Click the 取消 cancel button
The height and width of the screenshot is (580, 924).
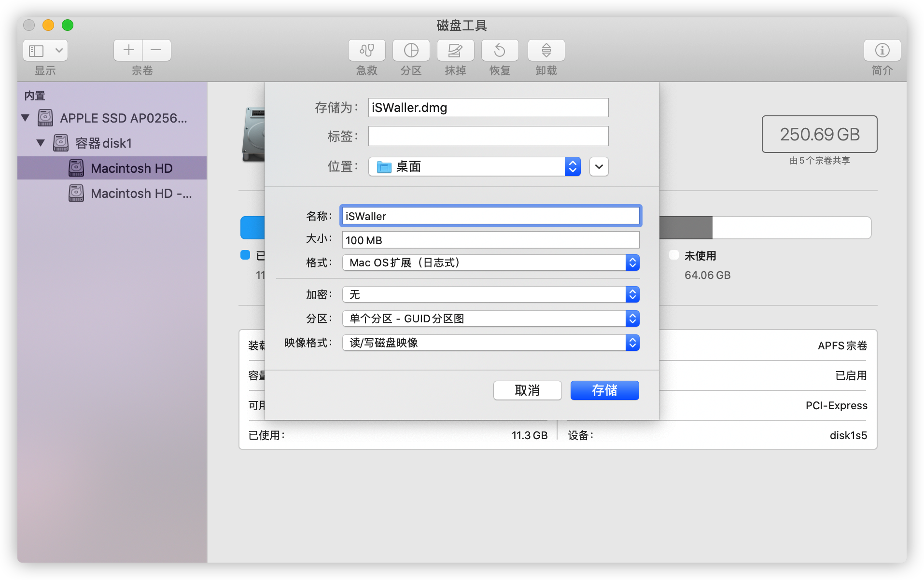(x=527, y=390)
